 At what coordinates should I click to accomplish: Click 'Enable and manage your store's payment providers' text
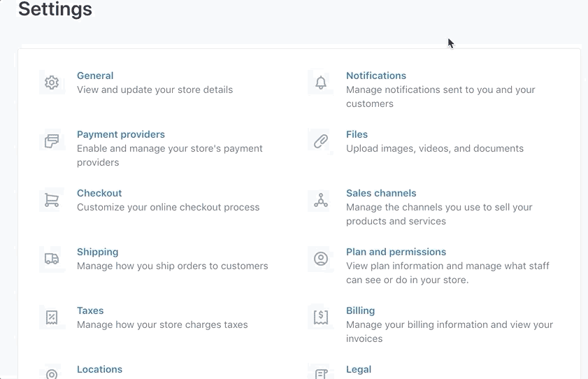169,155
